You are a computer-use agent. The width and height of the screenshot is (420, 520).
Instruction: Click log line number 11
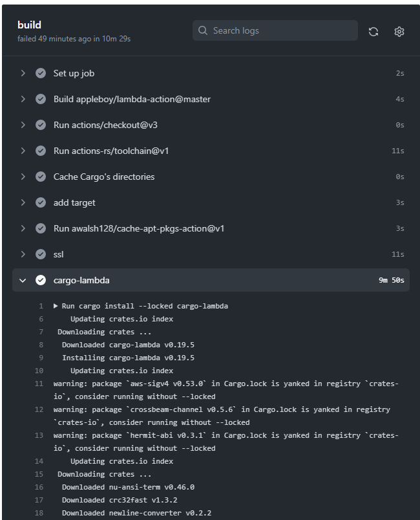coord(39,384)
